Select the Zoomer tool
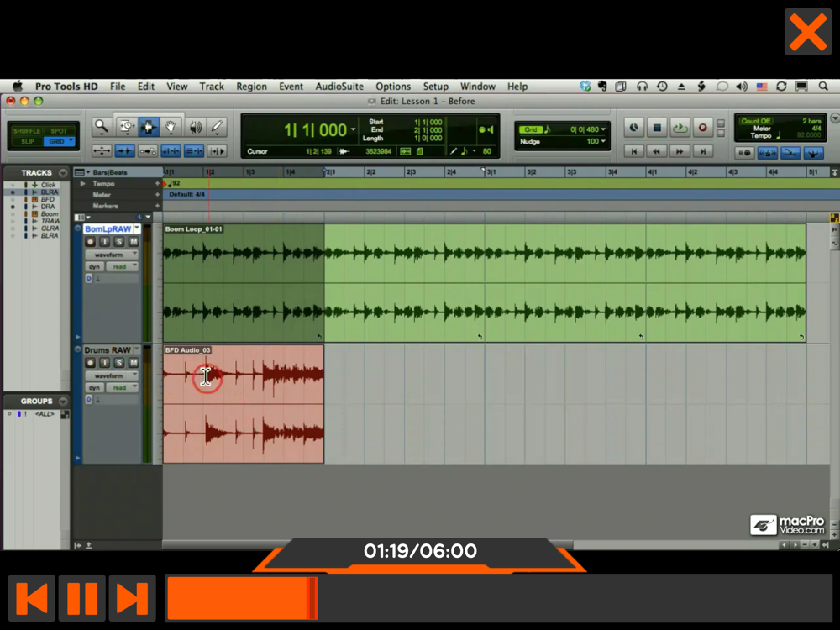This screenshot has width=840, height=630. pyautogui.click(x=102, y=127)
